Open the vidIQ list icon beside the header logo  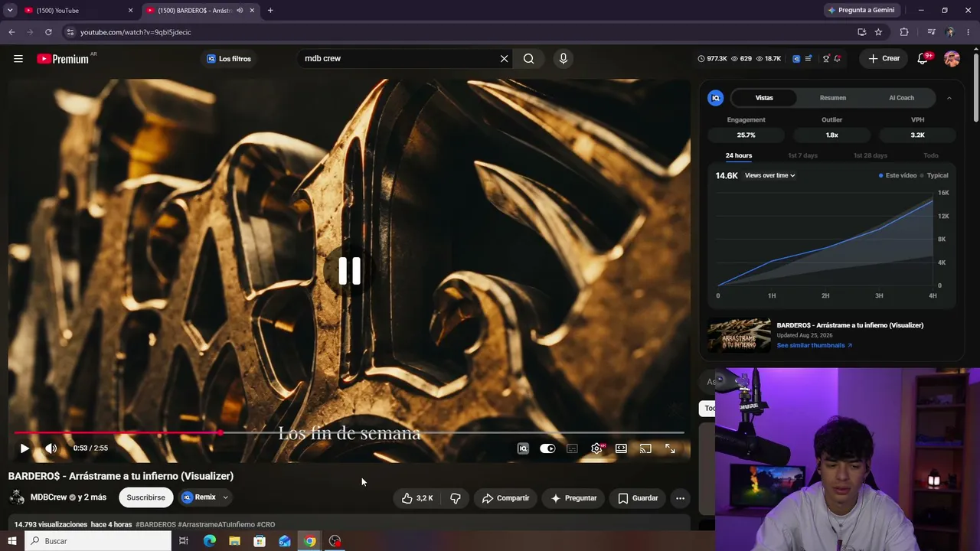[808, 59]
